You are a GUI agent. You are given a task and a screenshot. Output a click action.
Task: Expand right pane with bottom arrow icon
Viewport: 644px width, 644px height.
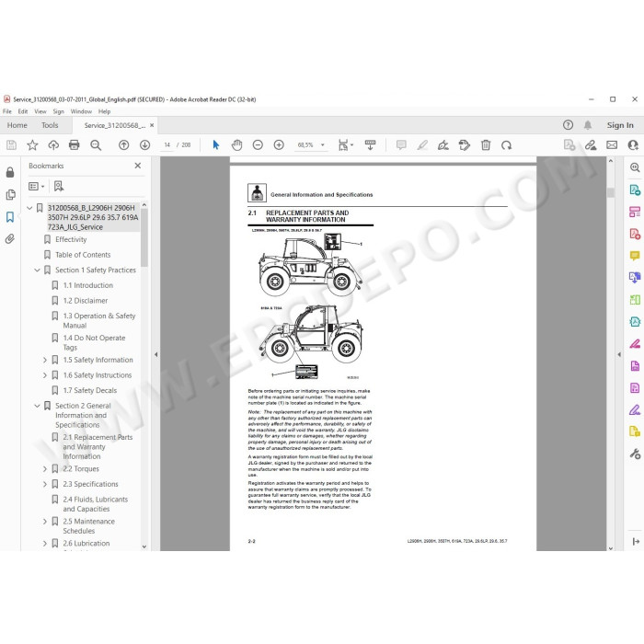pos(636,542)
